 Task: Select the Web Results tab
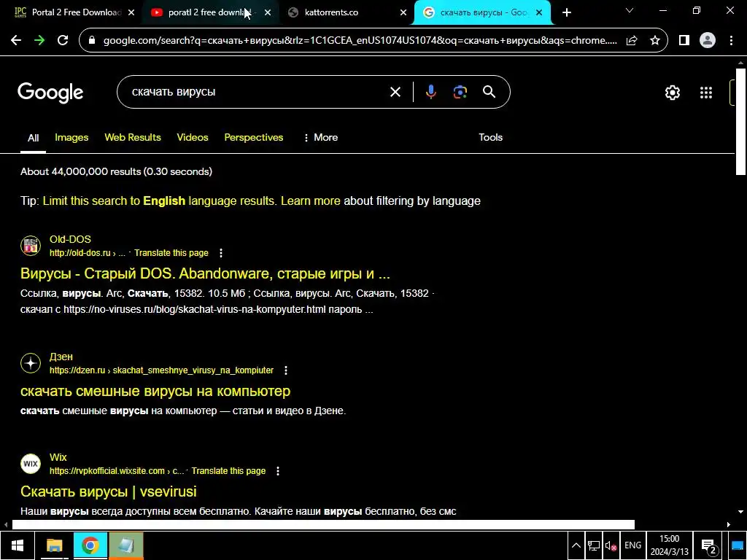click(133, 138)
